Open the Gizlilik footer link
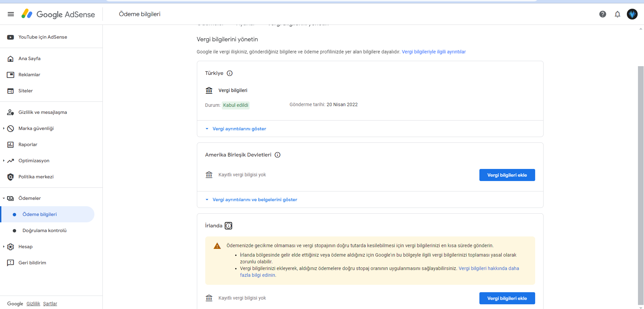This screenshot has height=309, width=644. point(33,304)
